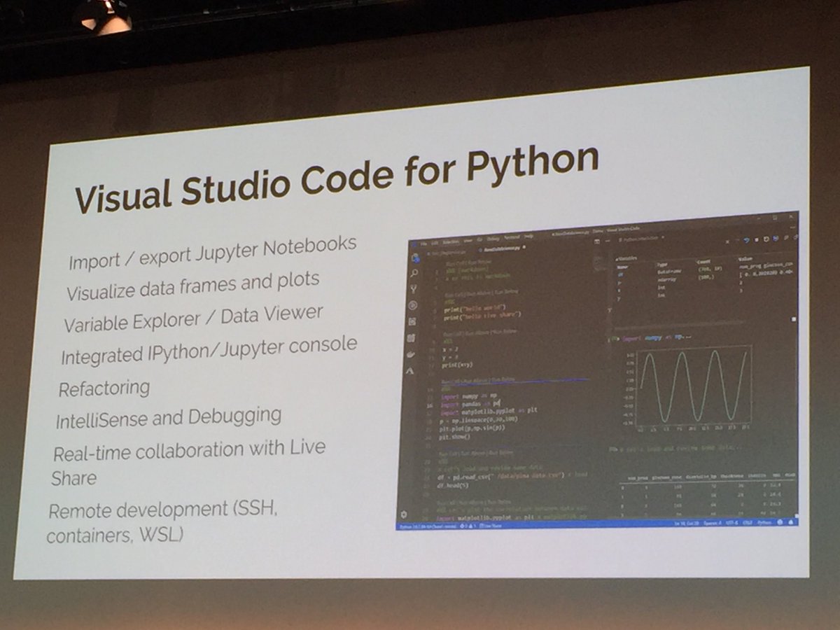Open the Debug view icon
The image size is (840, 630).
click(x=414, y=305)
